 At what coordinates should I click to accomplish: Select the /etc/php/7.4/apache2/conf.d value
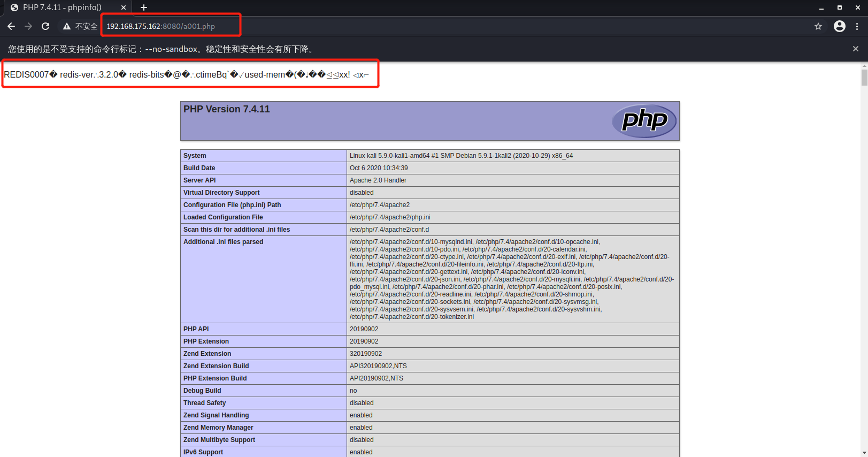(x=389, y=230)
